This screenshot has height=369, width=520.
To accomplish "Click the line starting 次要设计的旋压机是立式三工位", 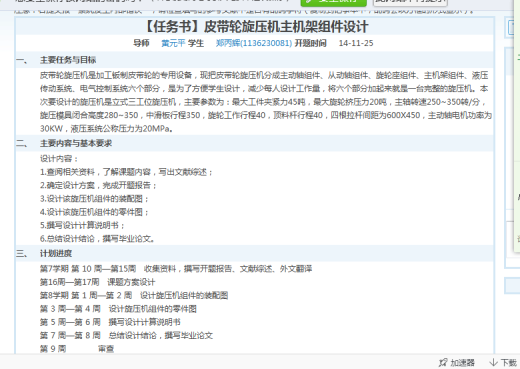I will pos(263,102).
